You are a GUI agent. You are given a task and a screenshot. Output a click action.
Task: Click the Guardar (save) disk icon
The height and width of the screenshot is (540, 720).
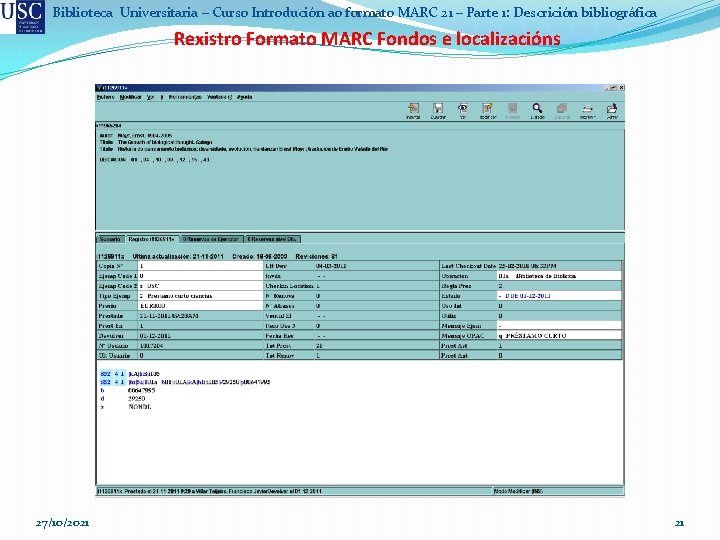[x=438, y=111]
